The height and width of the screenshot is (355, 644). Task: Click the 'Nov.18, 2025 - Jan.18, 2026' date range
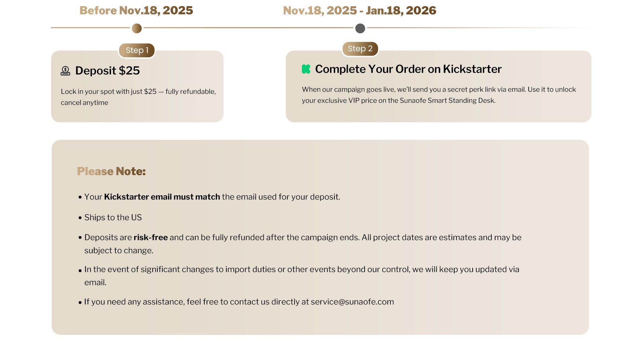point(360,10)
